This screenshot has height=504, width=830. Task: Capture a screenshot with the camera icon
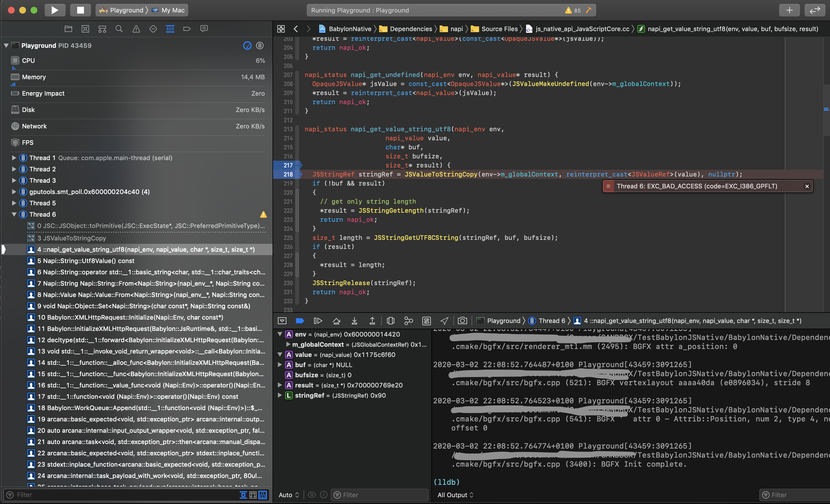[462, 321]
